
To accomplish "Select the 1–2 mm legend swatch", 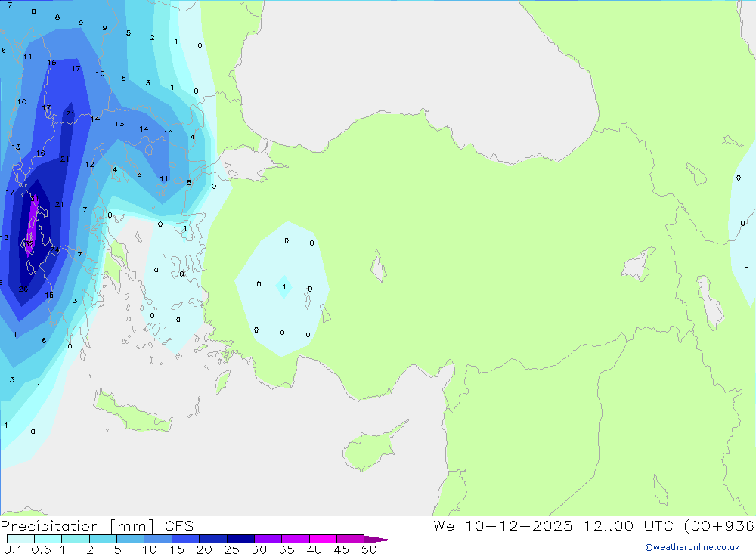I will pos(75,539).
